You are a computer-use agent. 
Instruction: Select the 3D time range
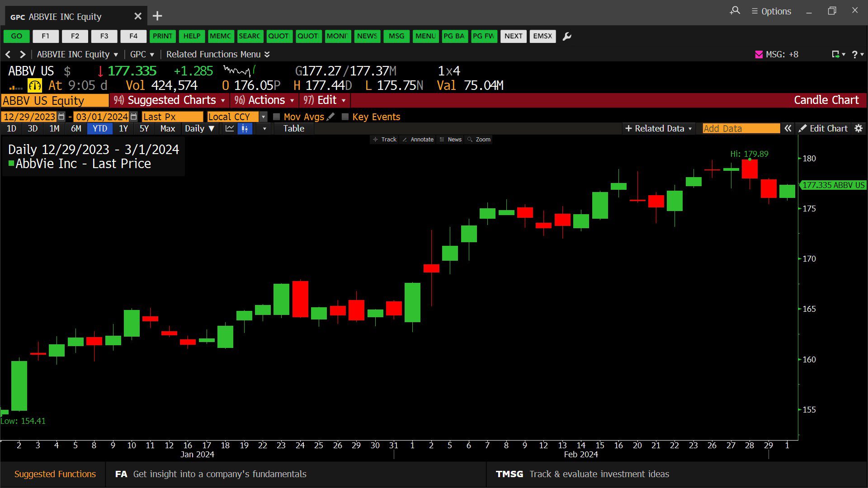(33, 128)
